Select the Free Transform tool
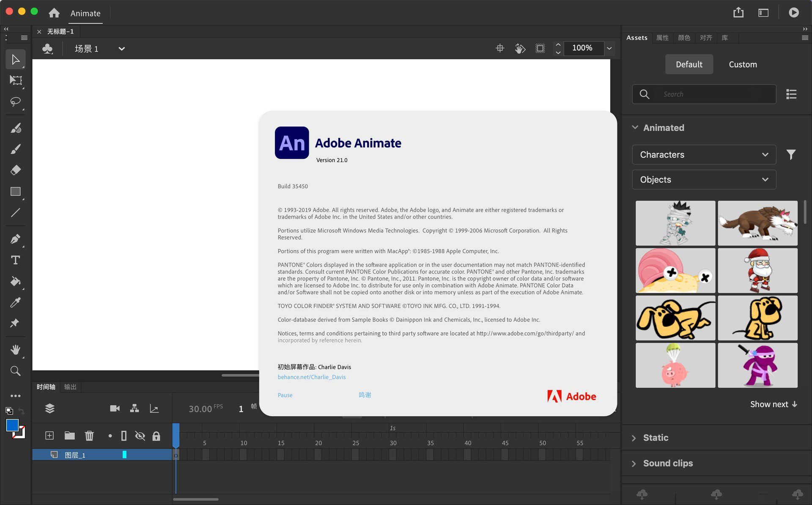 point(16,80)
